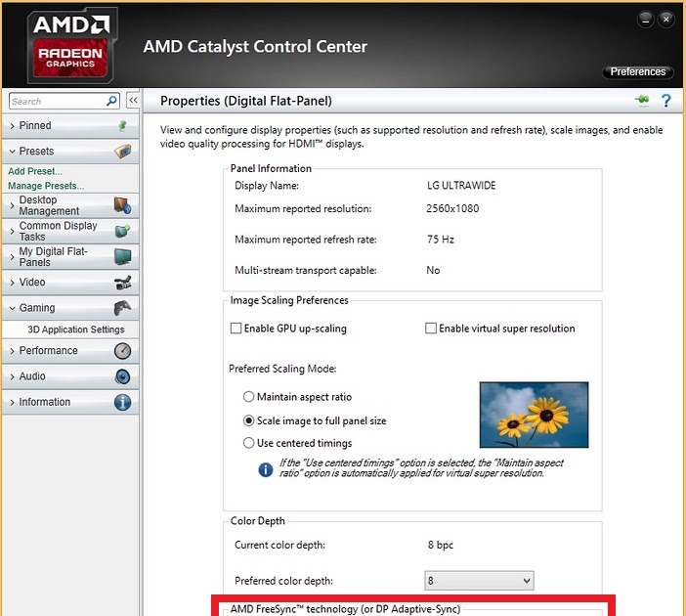686x616 pixels.
Task: Expand Desktop Management section
Action: point(13,205)
